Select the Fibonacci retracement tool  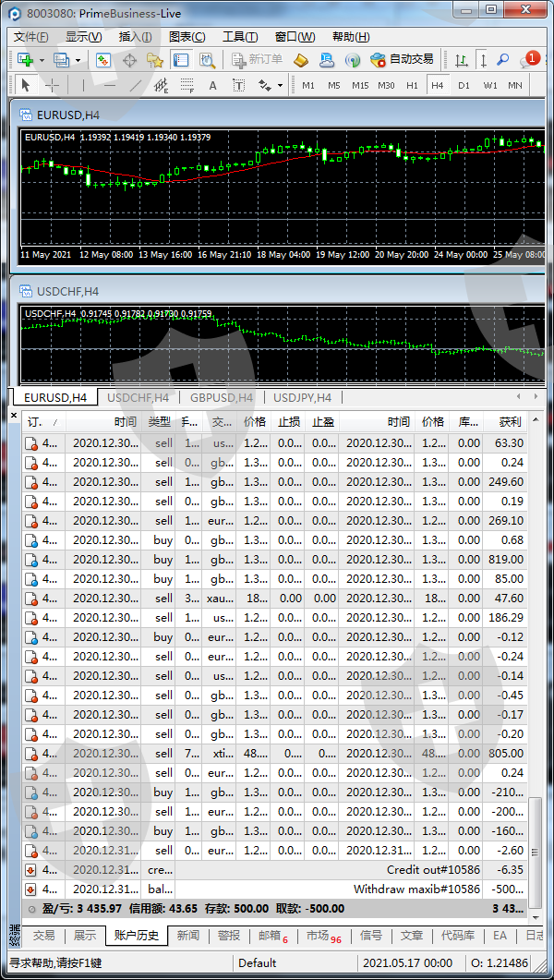pyautogui.click(x=187, y=85)
